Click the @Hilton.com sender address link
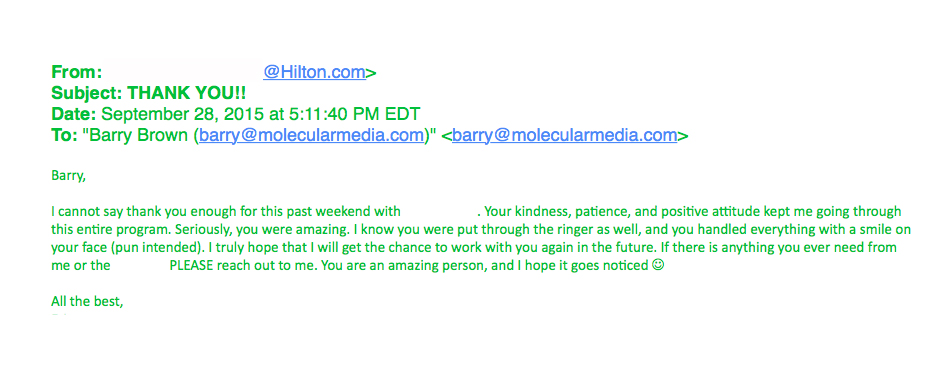Viewport: 936px width, 369px height. 314,72
